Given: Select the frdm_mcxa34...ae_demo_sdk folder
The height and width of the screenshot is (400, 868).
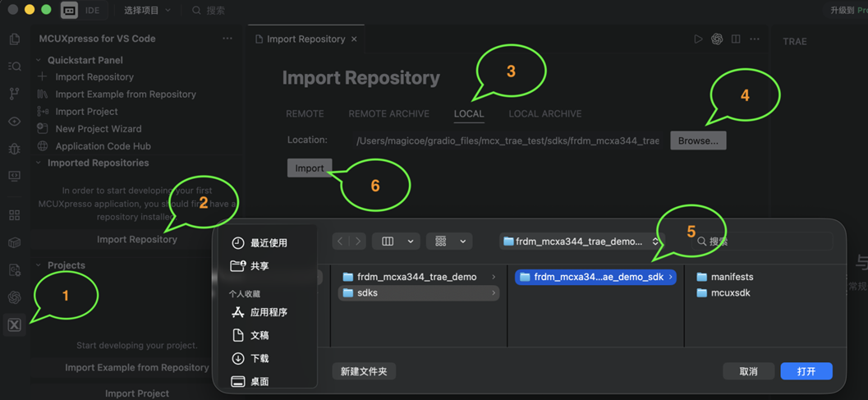Looking at the screenshot, I should (x=595, y=277).
